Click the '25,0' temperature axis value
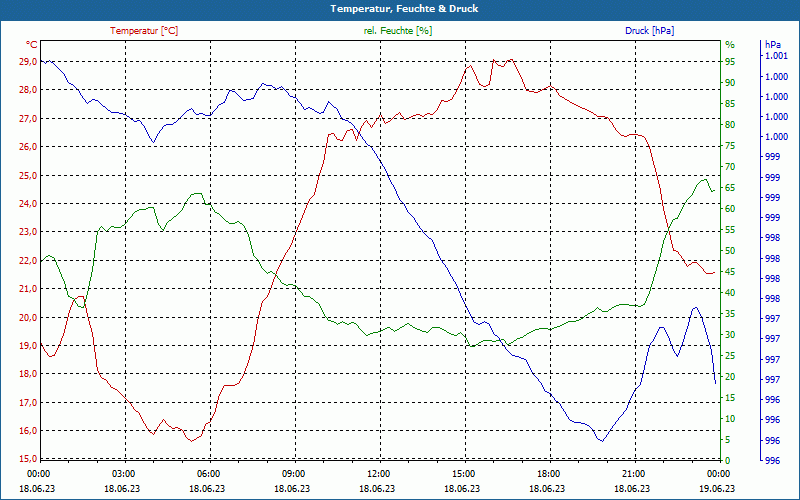Screen dimensions: 800x500 (x=28, y=175)
